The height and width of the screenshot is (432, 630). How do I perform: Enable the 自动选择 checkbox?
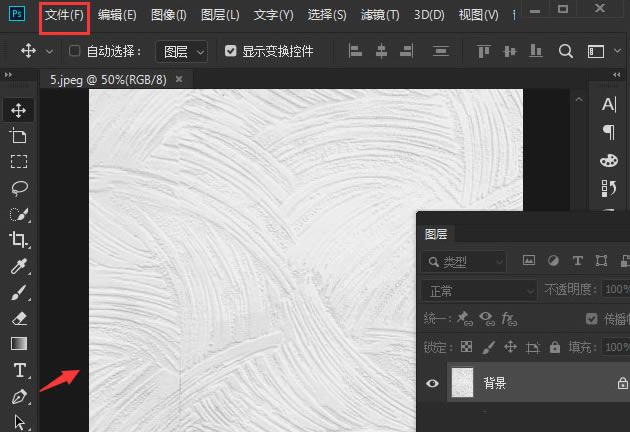(x=74, y=51)
